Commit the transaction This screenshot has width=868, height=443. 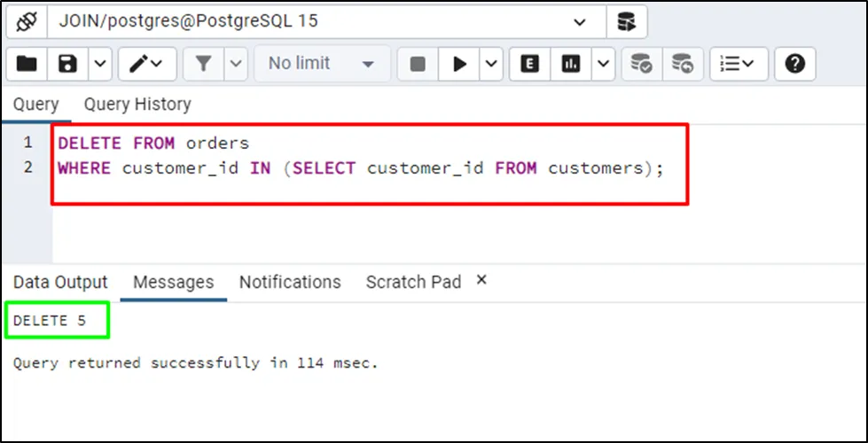(x=641, y=64)
